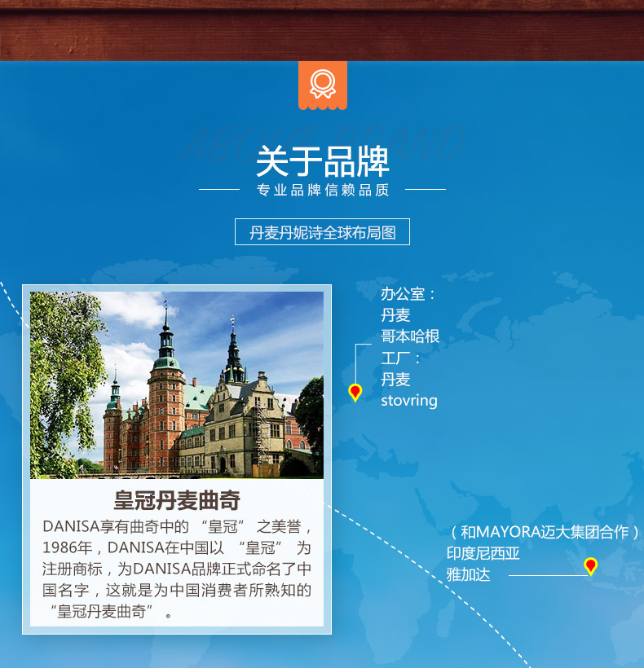Click the 哥本哈根 office location text
This screenshot has height=668, width=644.
tap(410, 336)
